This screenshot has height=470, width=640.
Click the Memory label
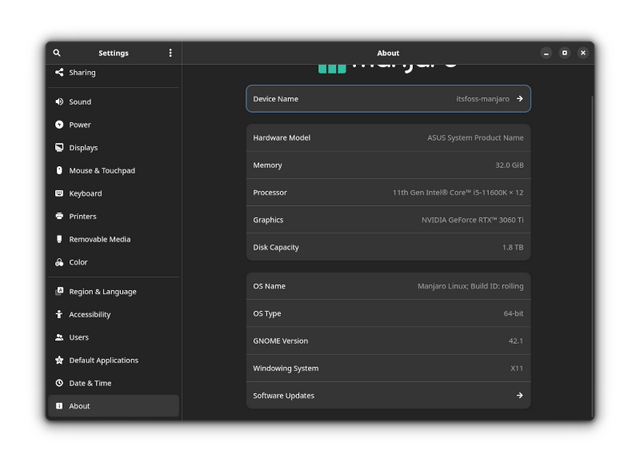[267, 165]
